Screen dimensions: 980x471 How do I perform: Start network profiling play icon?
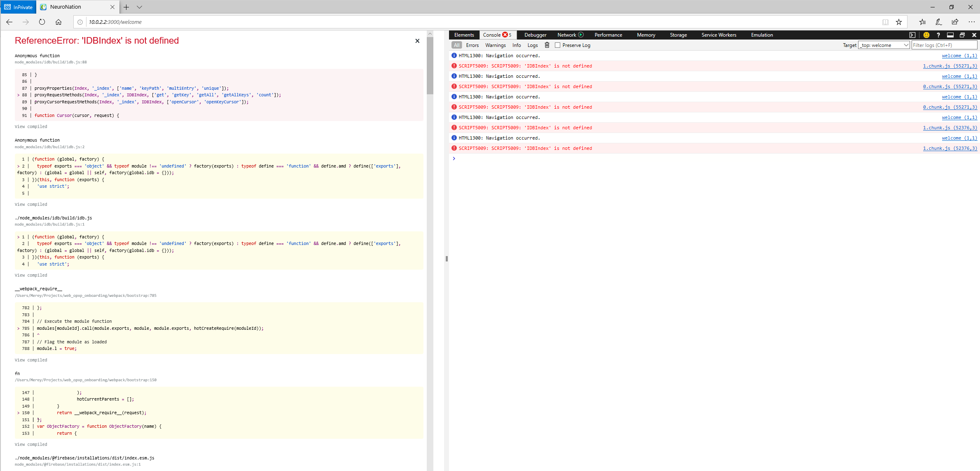[x=581, y=35]
